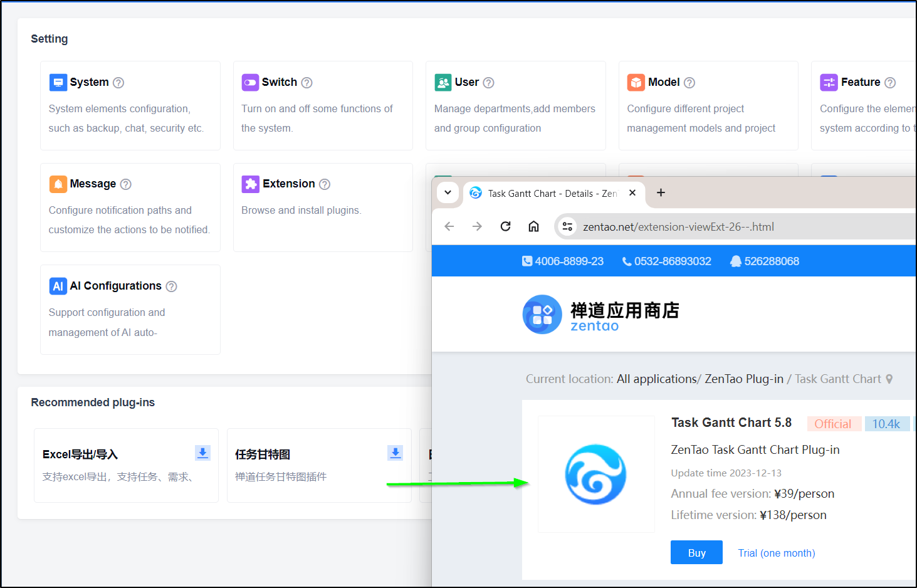
Task: Open the AI Configurations card title
Action: [116, 286]
